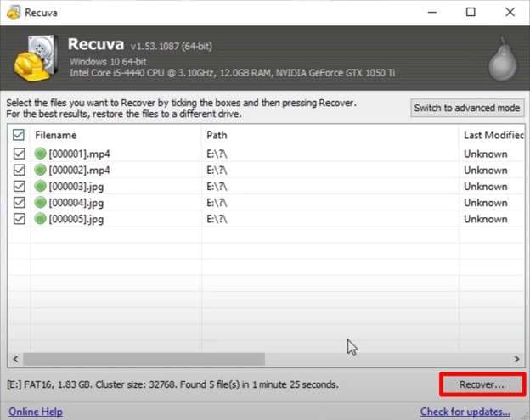Screen dimensions: 530x420
Task: Click the horizontal scrollbar left arrow
Action: (x=15, y=359)
